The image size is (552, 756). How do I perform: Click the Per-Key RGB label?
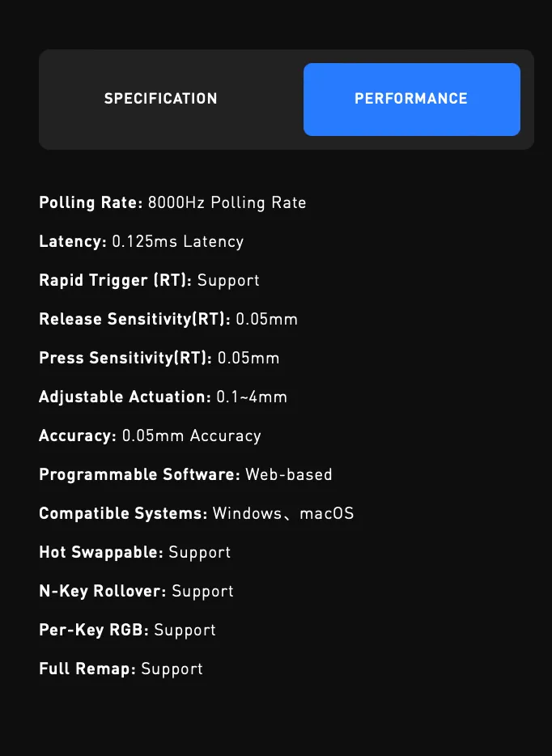point(94,630)
